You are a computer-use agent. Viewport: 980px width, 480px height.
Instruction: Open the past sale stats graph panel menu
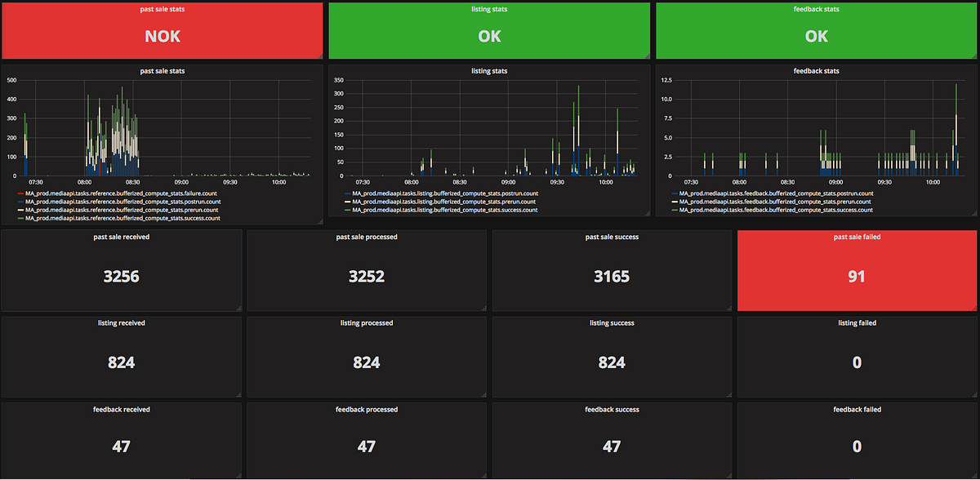point(162,70)
